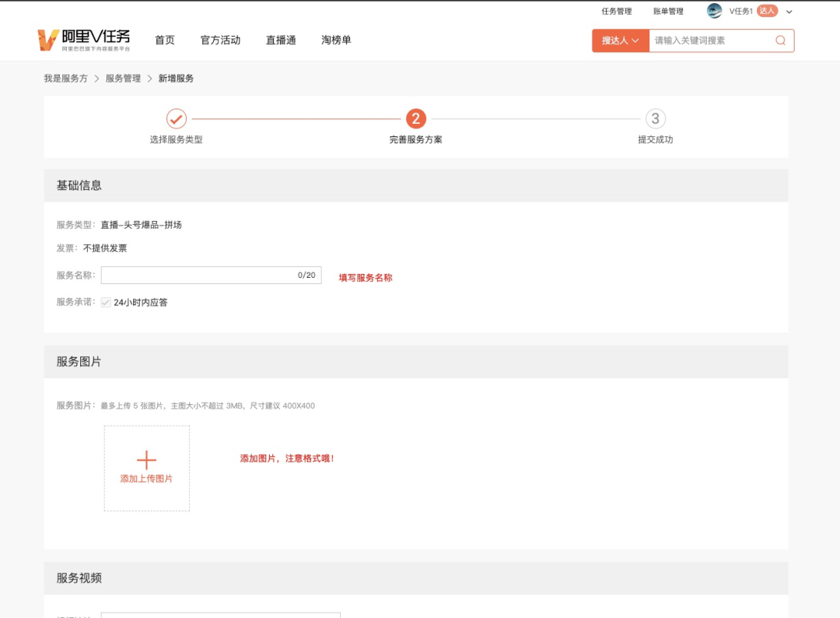Click the completed step one checkmark icon
This screenshot has width=840, height=618.
(177, 119)
